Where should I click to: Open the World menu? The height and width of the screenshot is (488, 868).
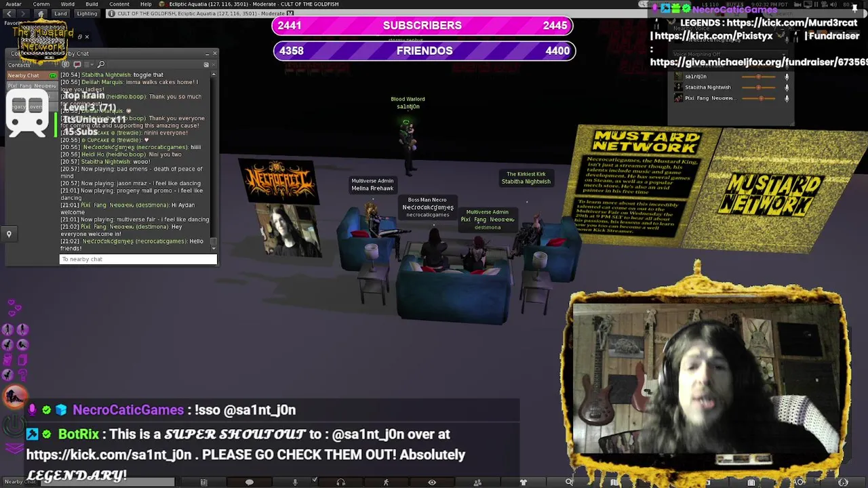point(67,4)
